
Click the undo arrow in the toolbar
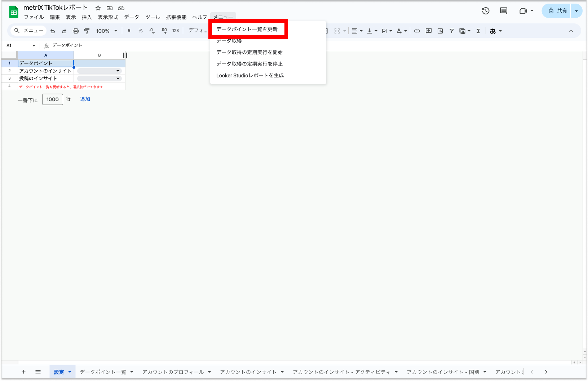pos(53,31)
